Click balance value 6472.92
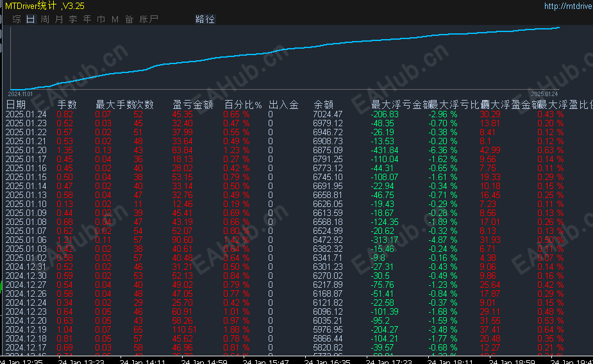This screenshot has width=593, height=364. pyautogui.click(x=328, y=240)
